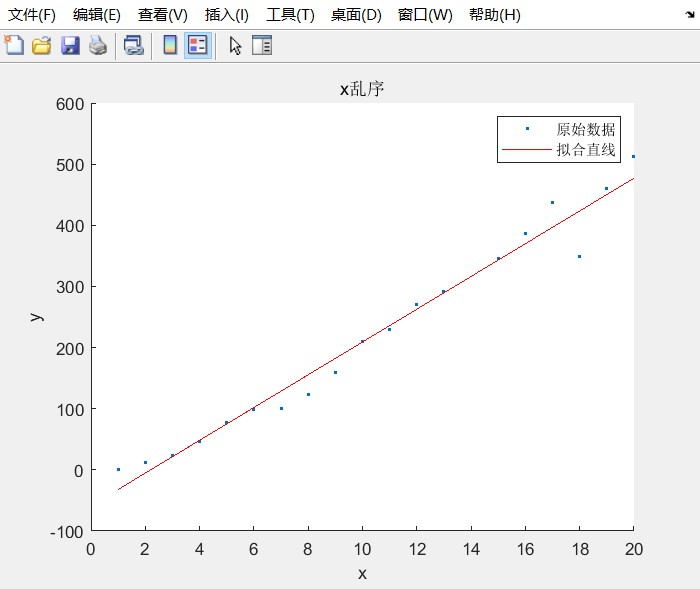
Task: Insert a colorbar using toolbar icon
Action: coord(170,45)
